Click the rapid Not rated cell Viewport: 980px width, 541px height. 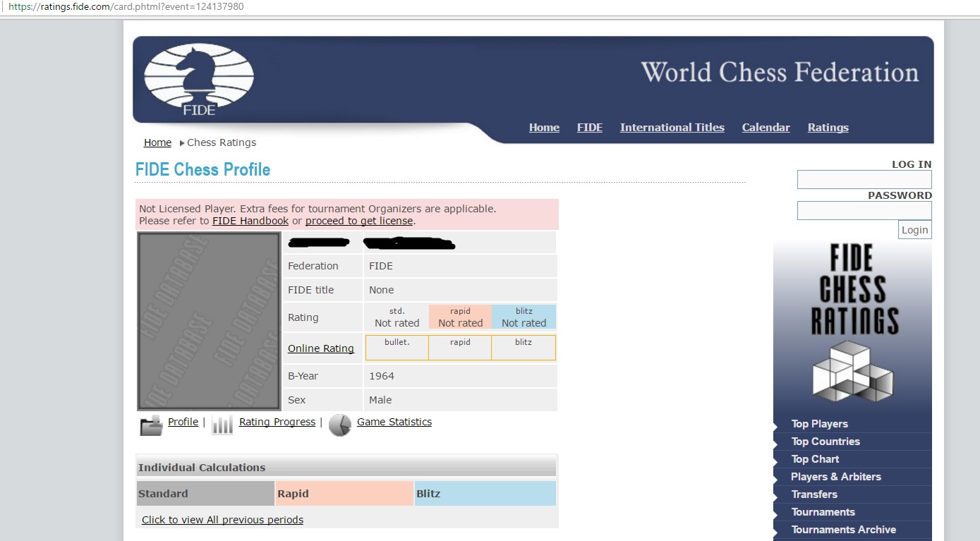(x=460, y=317)
